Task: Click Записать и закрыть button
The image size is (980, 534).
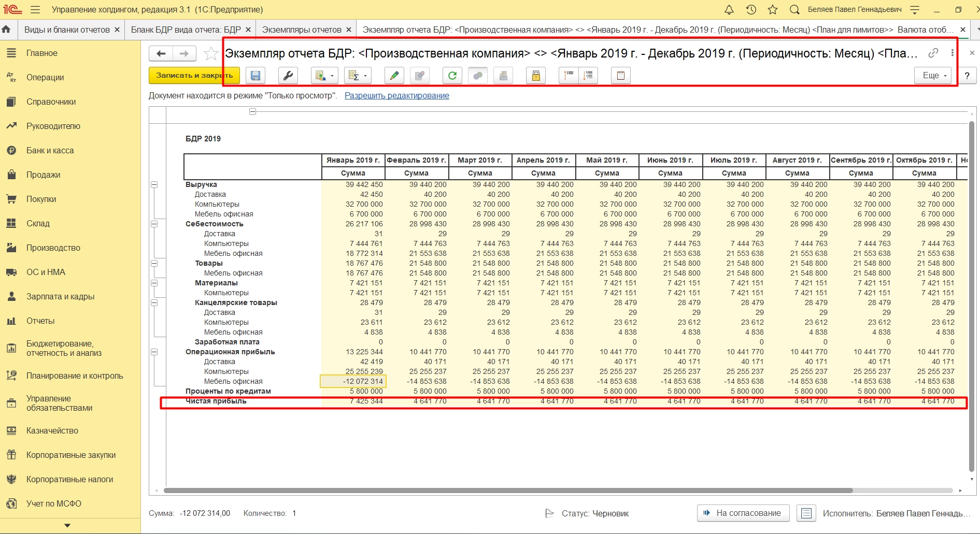Action: [194, 76]
